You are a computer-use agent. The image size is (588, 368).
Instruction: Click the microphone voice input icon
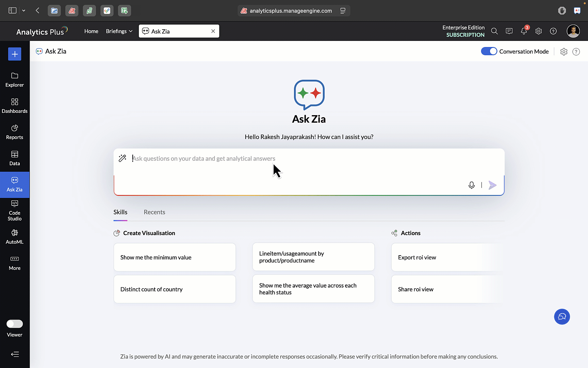(471, 185)
